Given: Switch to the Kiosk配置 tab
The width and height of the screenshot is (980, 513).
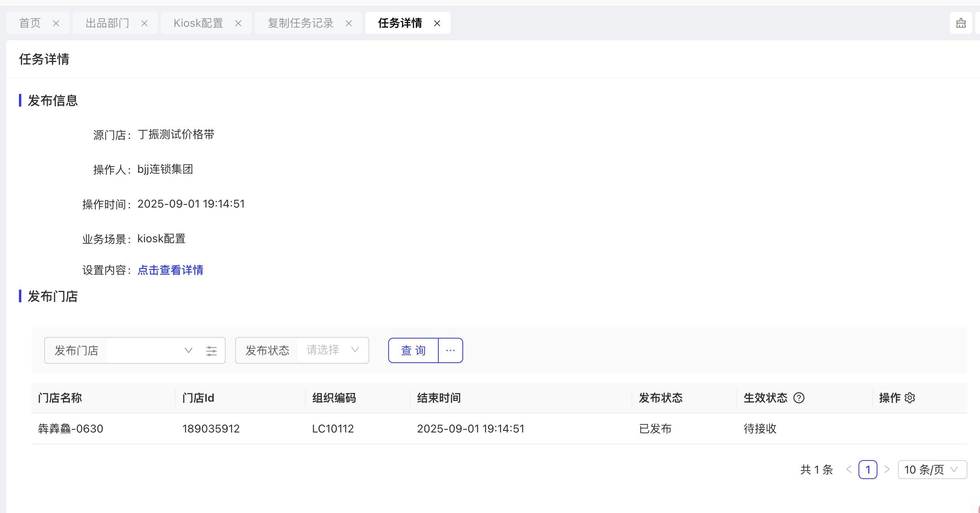Looking at the screenshot, I should 198,23.
